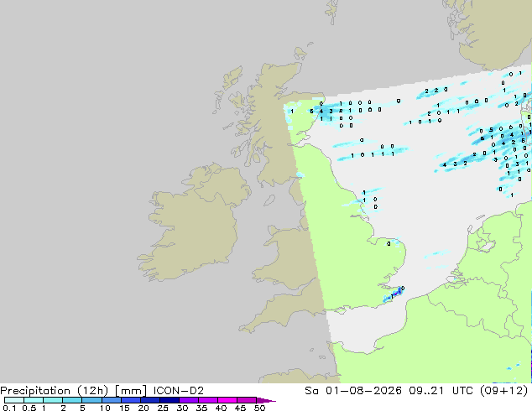Click the '2 2 0' rainfall values near map top edge
This screenshot has width=532, height=411.
pyautogui.click(x=436, y=91)
